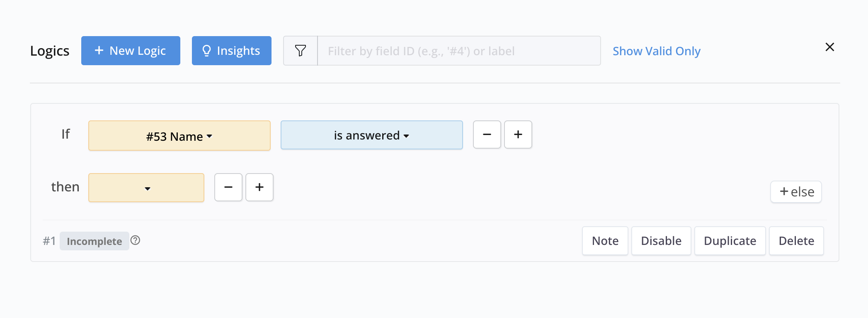The width and height of the screenshot is (868, 318).
Task: Remove the If condition with minus
Action: coord(487,135)
